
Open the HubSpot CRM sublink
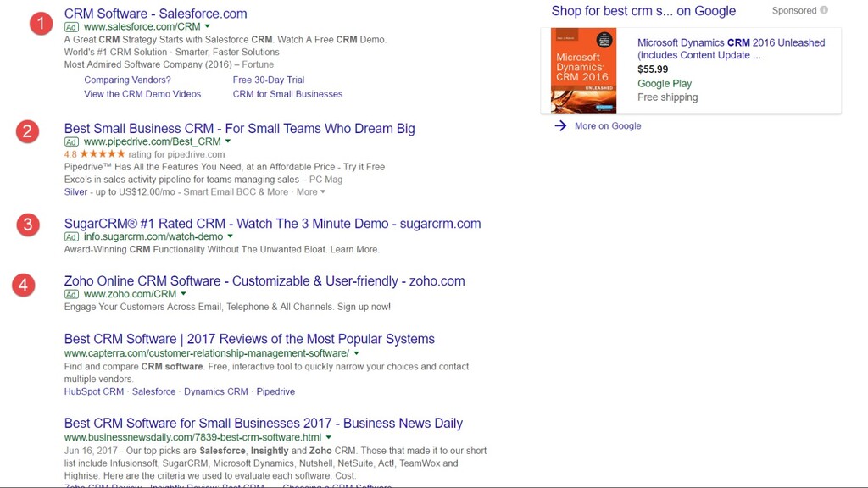pyautogui.click(x=94, y=391)
